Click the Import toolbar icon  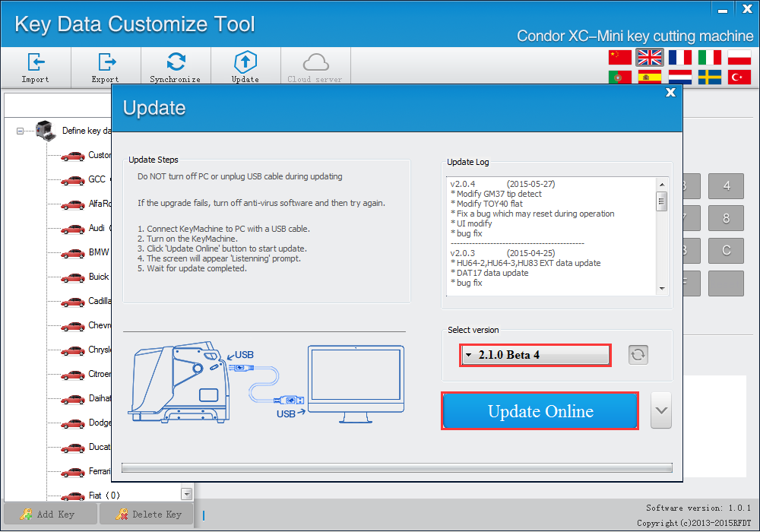(36, 68)
